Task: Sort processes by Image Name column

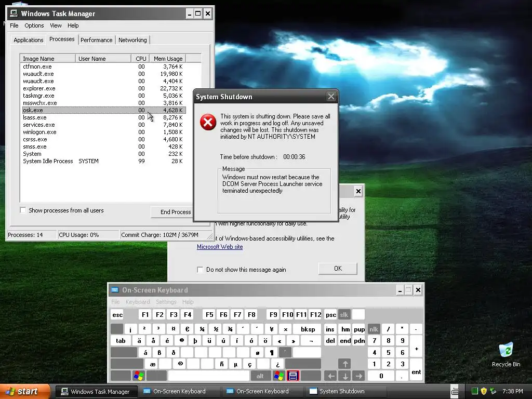Action: coord(48,58)
